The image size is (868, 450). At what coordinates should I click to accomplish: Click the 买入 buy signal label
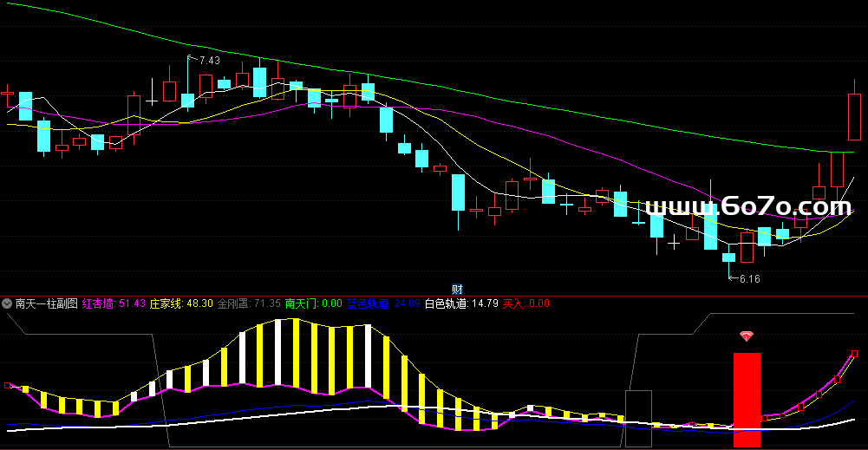pyautogui.click(x=513, y=304)
